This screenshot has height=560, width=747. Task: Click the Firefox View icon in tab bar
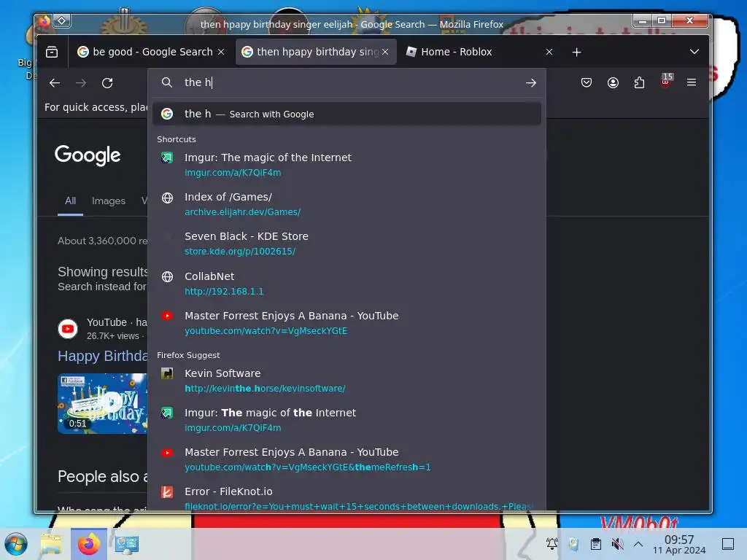[x=52, y=52]
